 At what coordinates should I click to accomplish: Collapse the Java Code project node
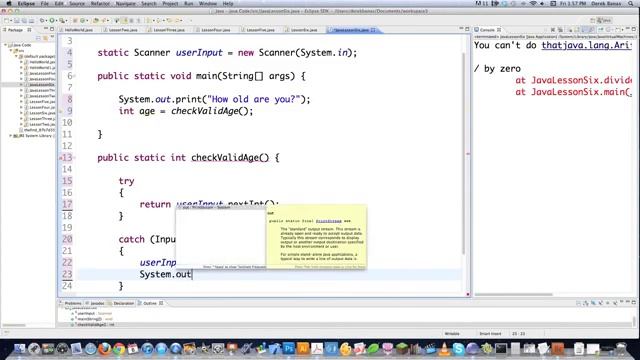coord(6,45)
